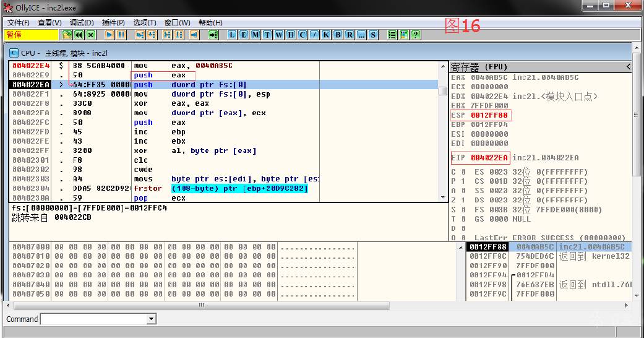
Task: Click the Trace into toolbar icon
Action: pyautogui.click(x=167, y=35)
